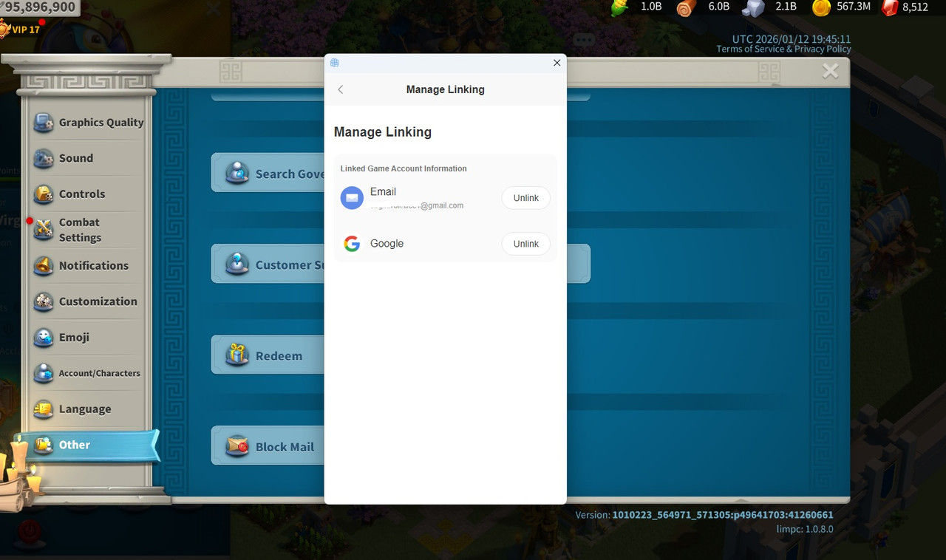Click the Google logo icon

(x=352, y=244)
